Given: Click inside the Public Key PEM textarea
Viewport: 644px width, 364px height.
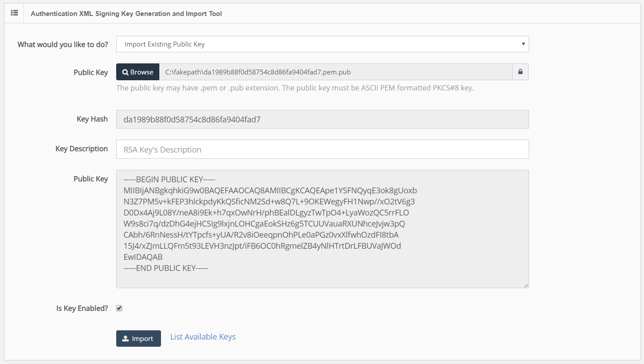Looking at the screenshot, I should click(322, 229).
